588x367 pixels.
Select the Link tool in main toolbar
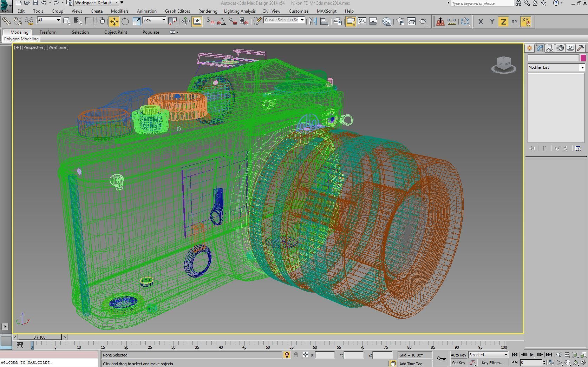click(6, 21)
